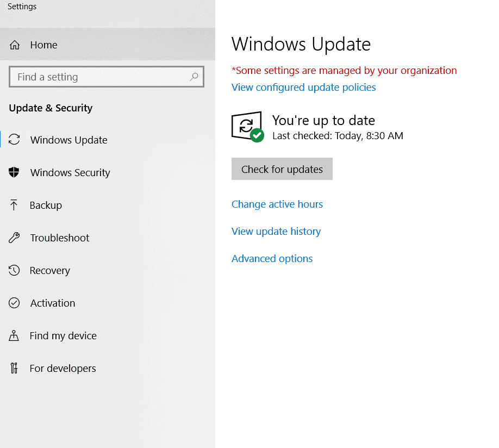Click the Troubleshoot wrench icon
This screenshot has width=499, height=448.
(15, 238)
